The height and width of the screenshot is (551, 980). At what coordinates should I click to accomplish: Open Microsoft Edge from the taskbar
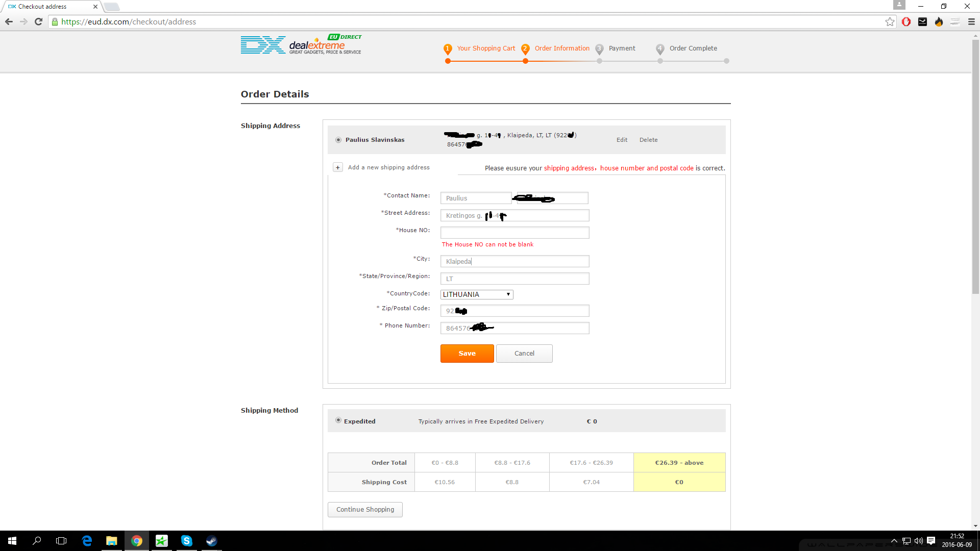click(87, 541)
